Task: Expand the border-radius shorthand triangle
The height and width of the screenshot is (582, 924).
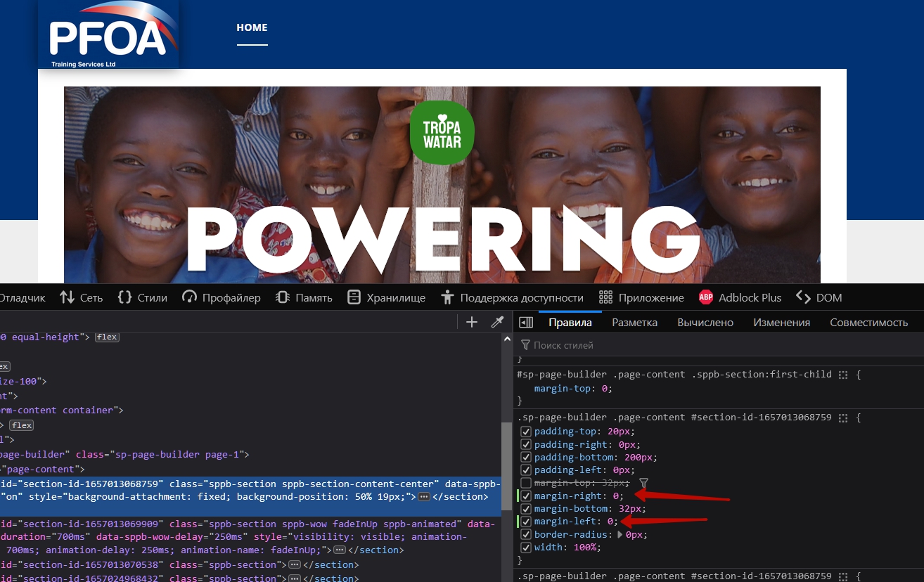Action: tap(620, 535)
